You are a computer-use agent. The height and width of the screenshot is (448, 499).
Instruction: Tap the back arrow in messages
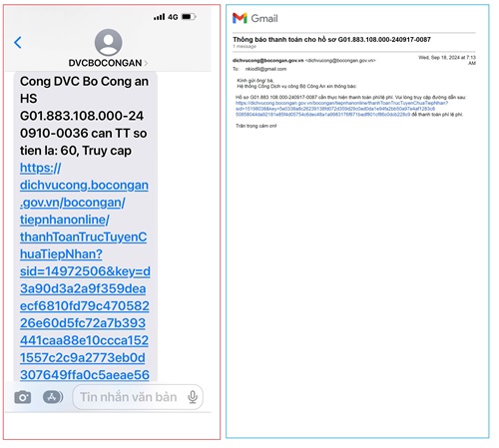18,43
